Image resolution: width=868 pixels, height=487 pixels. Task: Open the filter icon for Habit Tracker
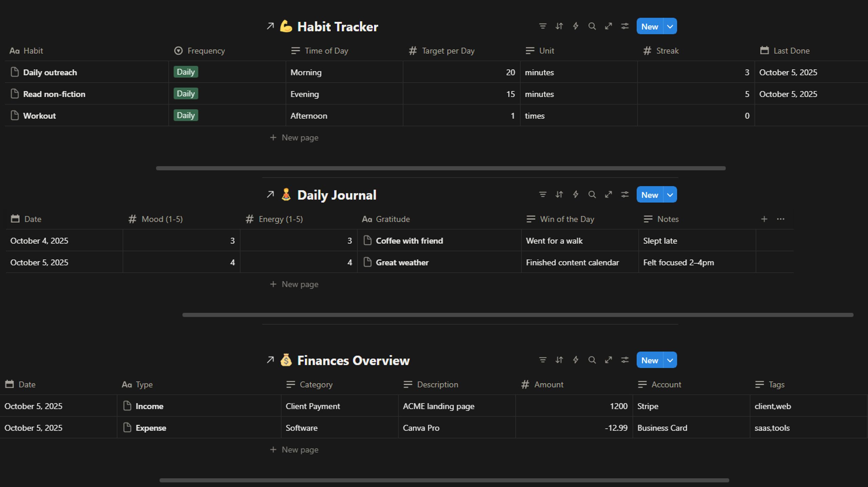pyautogui.click(x=542, y=26)
